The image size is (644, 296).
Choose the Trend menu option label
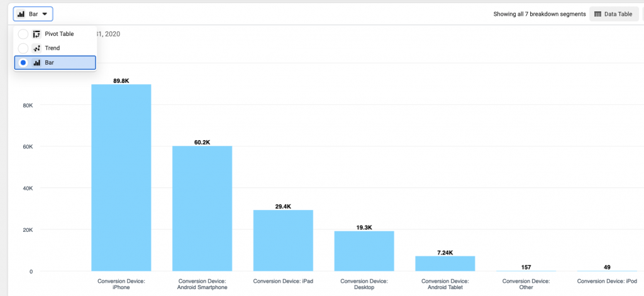tap(52, 48)
